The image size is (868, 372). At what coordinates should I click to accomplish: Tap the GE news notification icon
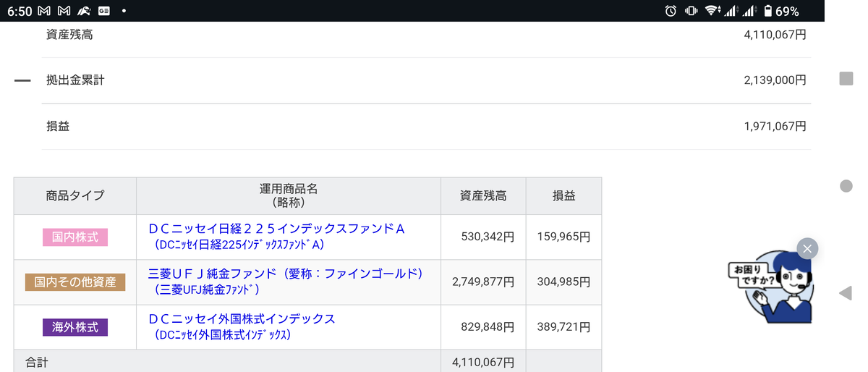coord(104,11)
